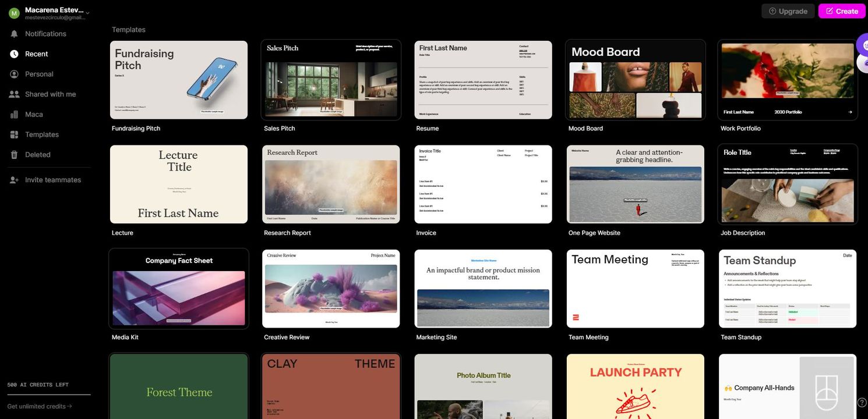This screenshot has height=419, width=868.
Task: Click the AI credits left progress bar
Action: (49, 395)
